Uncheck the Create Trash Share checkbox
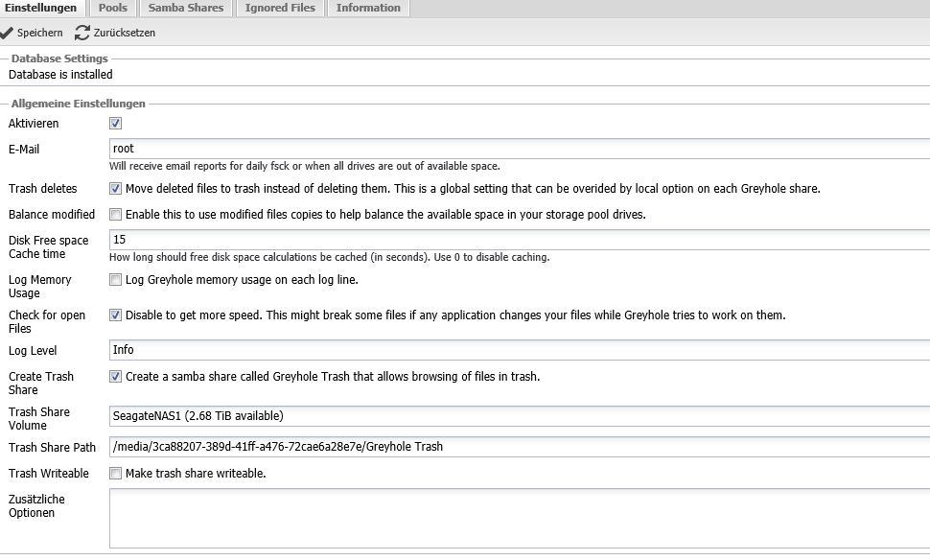The width and height of the screenshot is (930, 560). click(x=116, y=377)
